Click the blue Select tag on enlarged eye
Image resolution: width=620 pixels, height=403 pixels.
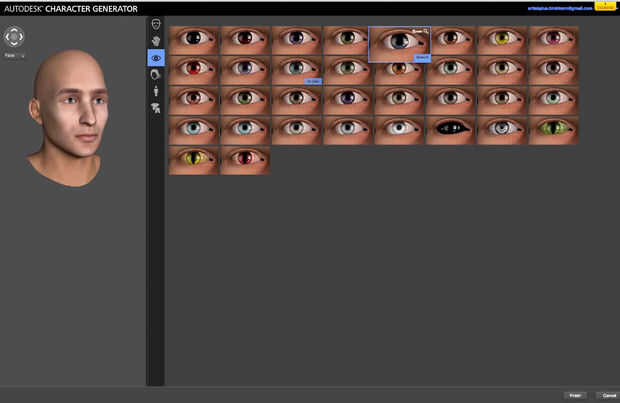pyautogui.click(x=422, y=58)
